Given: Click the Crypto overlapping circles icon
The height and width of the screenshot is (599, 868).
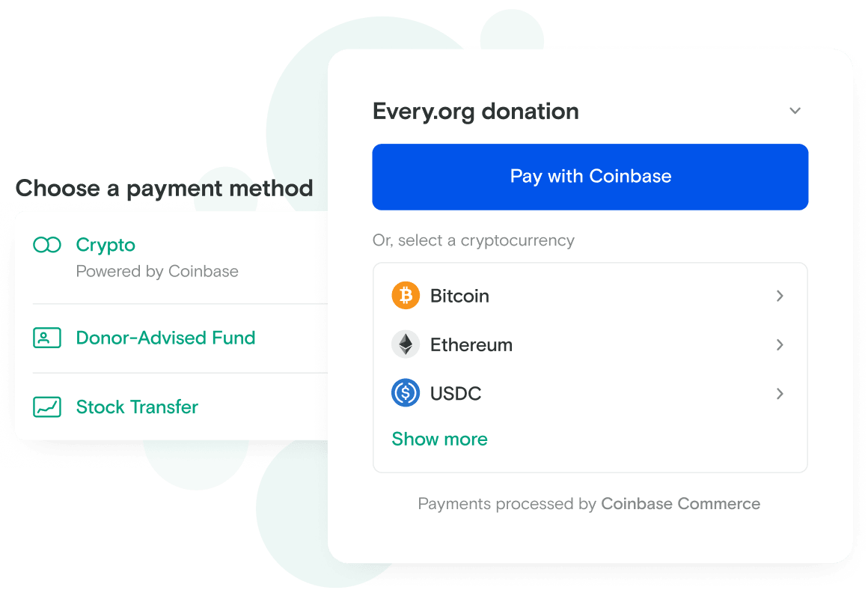Looking at the screenshot, I should [47, 244].
